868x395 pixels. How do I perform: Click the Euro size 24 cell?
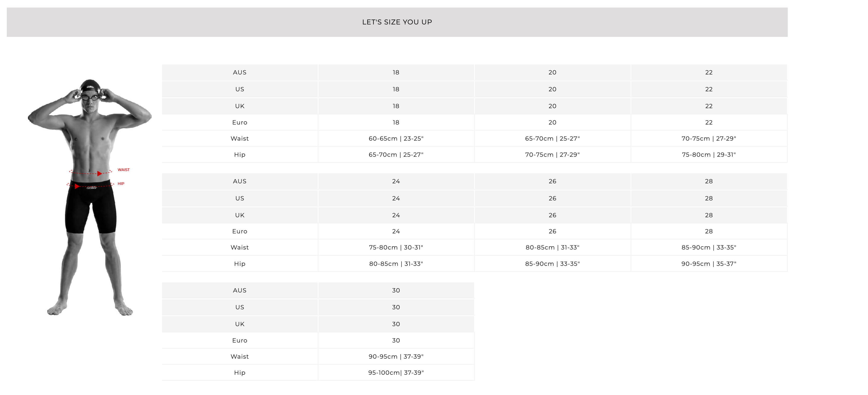pos(396,231)
